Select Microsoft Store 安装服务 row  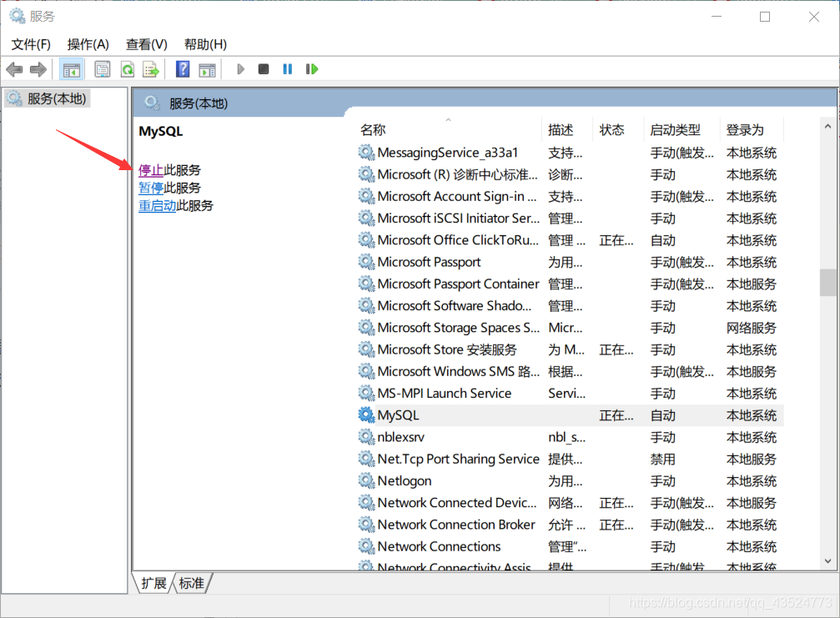[x=570, y=349]
